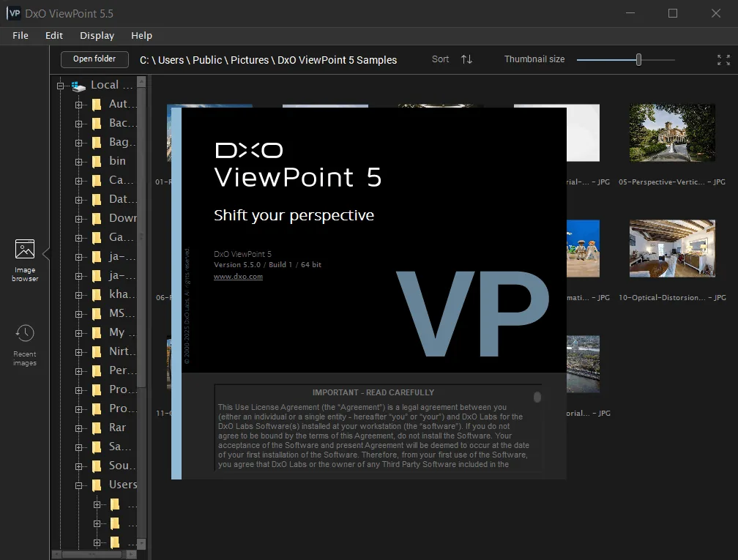Click the folder icon beside bin
Screen dimensions: 738x560
97,161
